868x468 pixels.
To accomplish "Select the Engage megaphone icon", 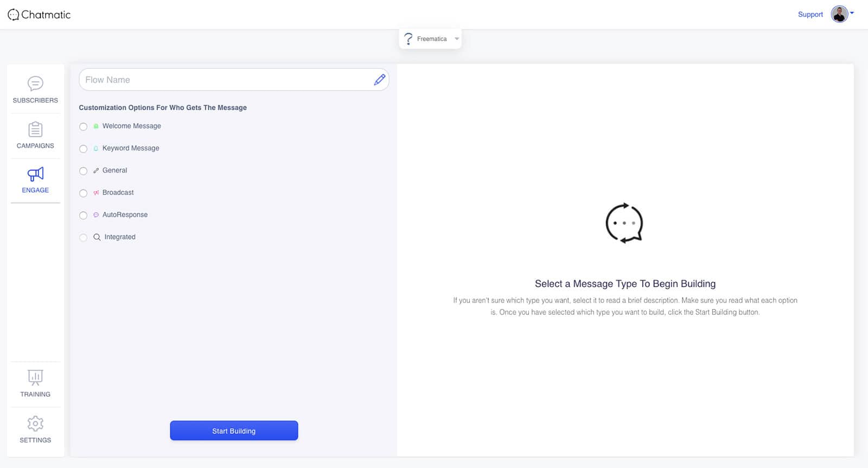I will coord(35,174).
